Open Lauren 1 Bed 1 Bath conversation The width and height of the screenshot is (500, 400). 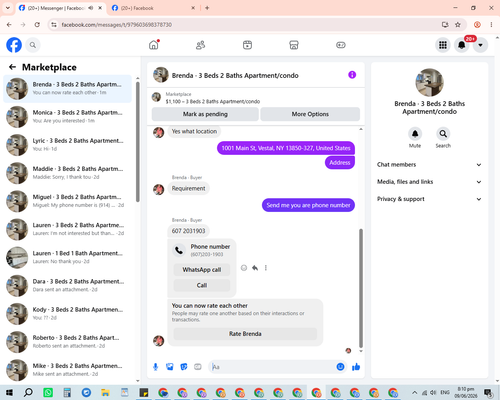pyautogui.click(x=68, y=258)
